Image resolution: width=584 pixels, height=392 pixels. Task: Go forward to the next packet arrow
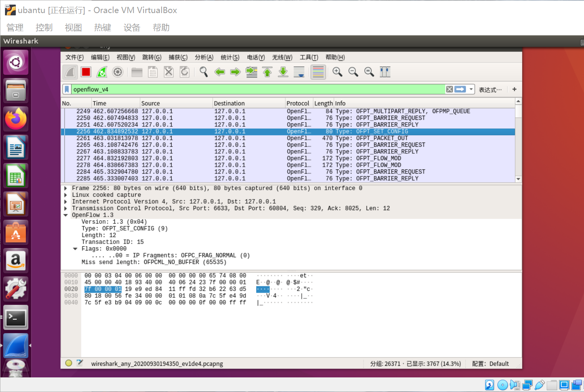point(235,72)
